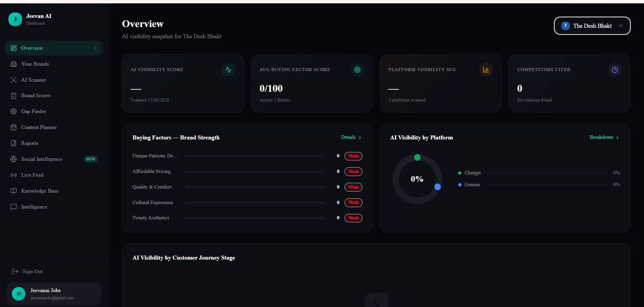The height and width of the screenshot is (307, 644).
Task: Click the Gap Finder target icon
Action: [x=14, y=111]
